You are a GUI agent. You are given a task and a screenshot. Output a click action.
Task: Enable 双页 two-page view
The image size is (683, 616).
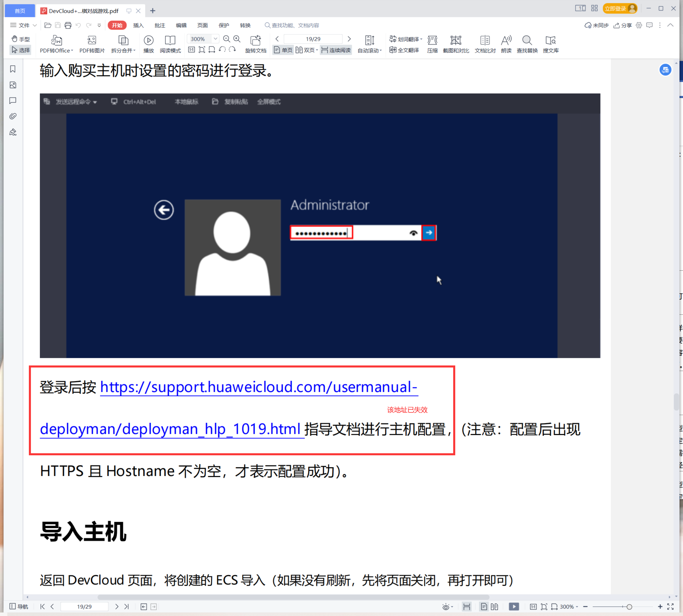click(x=305, y=50)
